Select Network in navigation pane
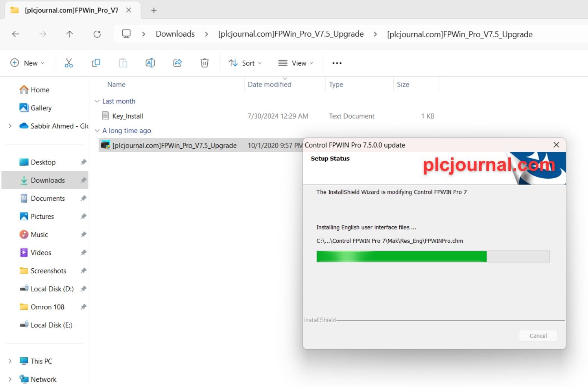 point(38,379)
